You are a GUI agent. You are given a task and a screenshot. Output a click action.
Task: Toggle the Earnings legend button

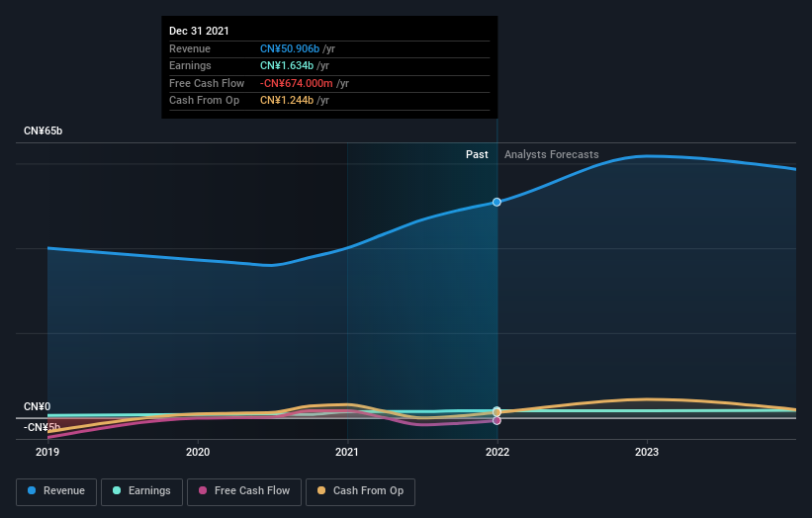click(141, 491)
